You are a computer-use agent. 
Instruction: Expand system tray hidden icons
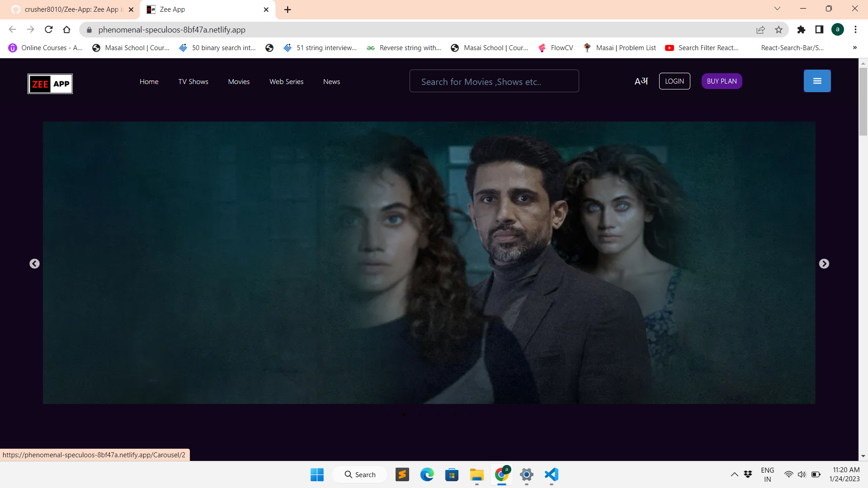point(734,474)
